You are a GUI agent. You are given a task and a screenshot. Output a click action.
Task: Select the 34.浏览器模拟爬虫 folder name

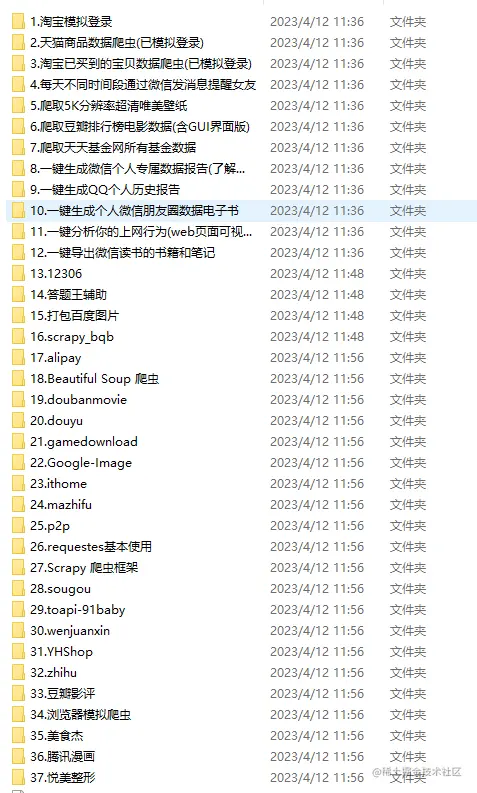coord(80,715)
